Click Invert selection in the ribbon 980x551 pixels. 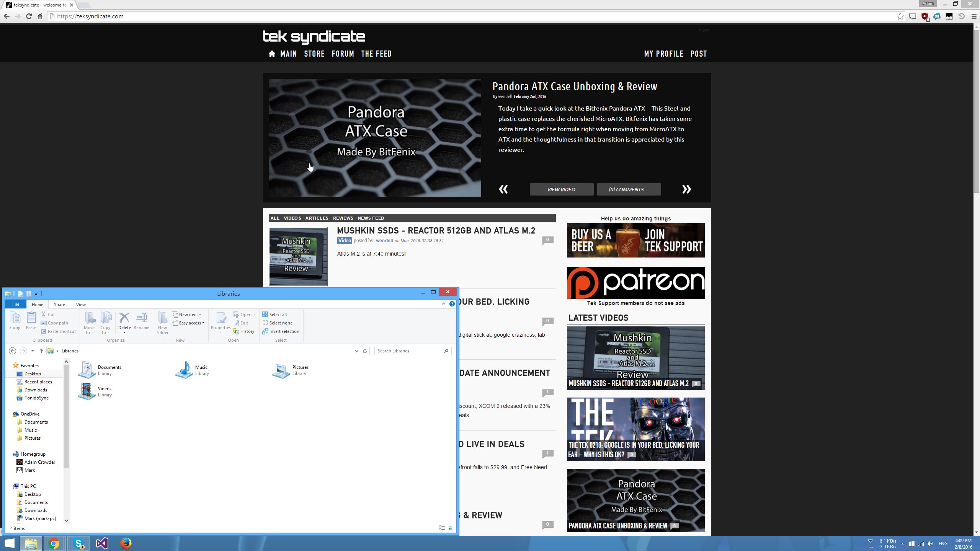click(281, 331)
